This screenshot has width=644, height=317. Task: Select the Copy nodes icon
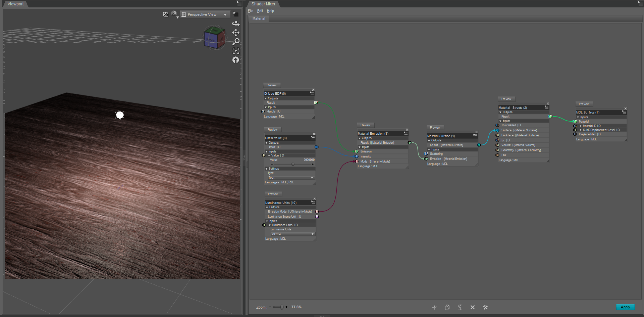447,307
